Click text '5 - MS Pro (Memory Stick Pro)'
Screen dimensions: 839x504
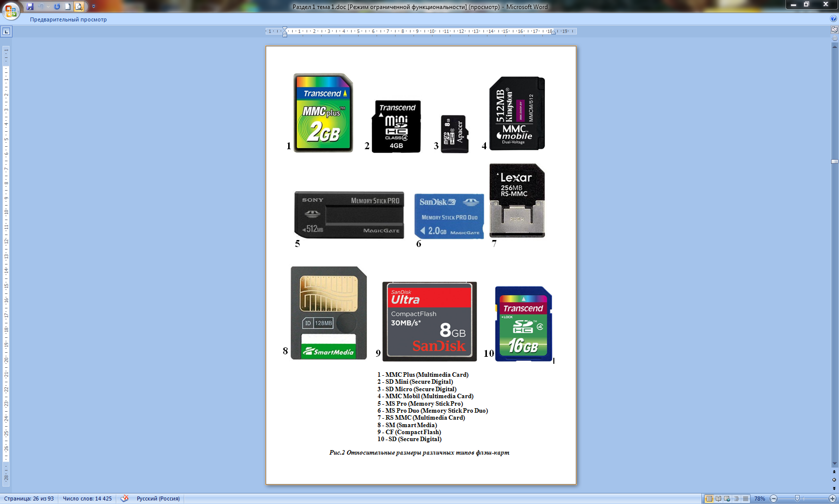[x=420, y=404]
